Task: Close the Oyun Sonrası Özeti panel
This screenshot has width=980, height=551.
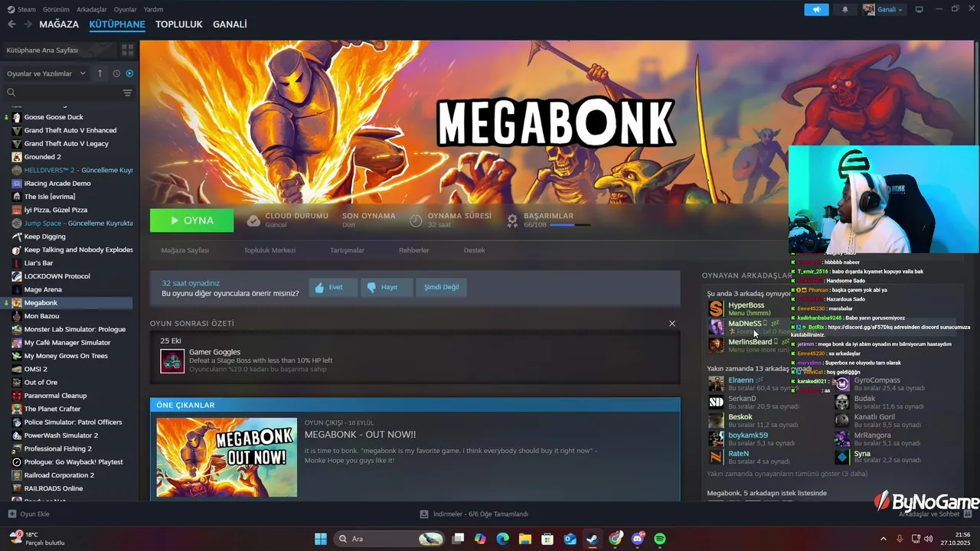Action: (x=672, y=324)
